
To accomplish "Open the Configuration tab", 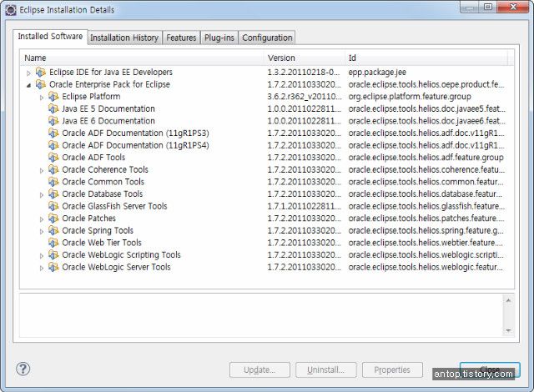I will coord(267,38).
